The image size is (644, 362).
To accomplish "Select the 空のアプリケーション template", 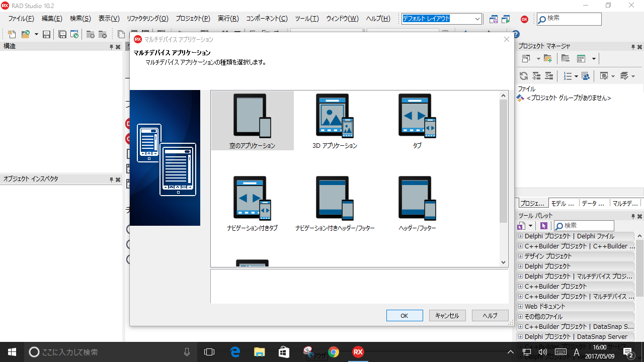I will [x=252, y=121].
